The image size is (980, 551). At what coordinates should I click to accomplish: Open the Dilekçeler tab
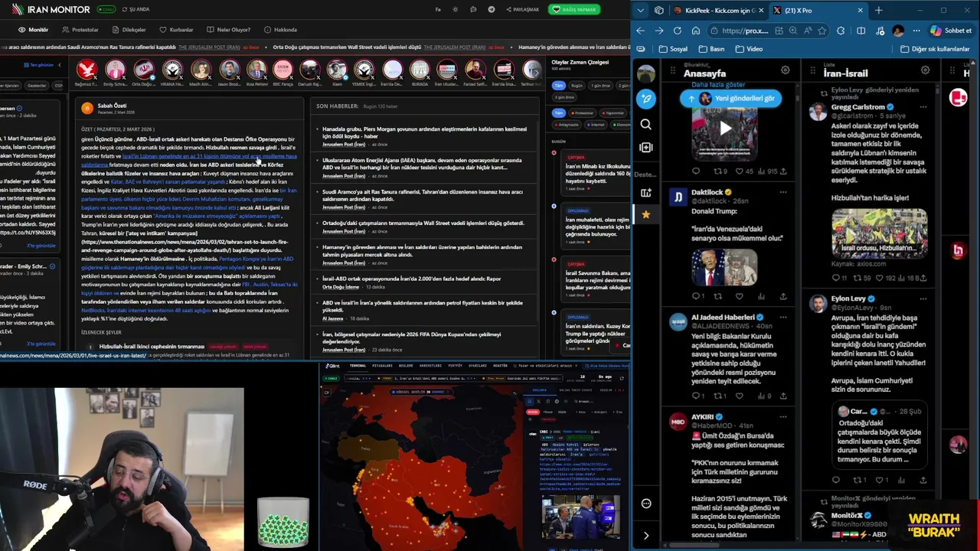129,30
